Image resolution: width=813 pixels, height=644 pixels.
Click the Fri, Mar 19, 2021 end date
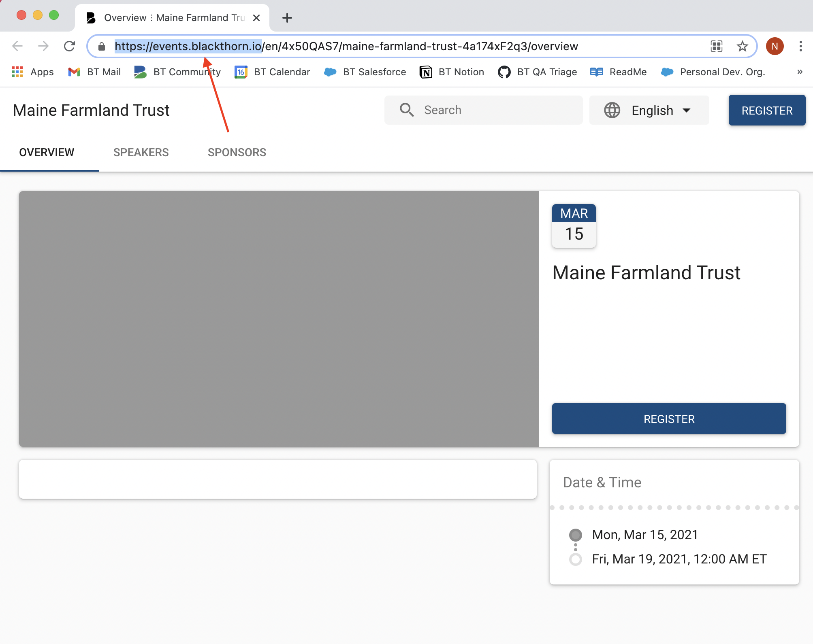679,559
